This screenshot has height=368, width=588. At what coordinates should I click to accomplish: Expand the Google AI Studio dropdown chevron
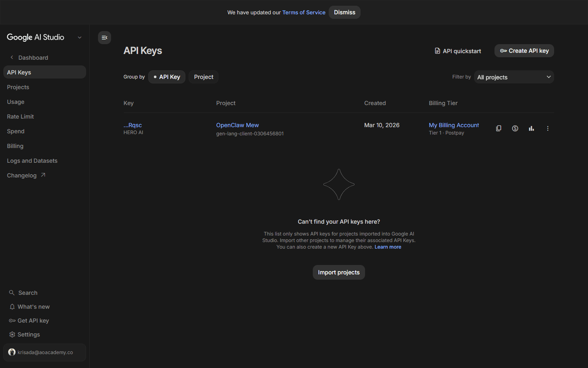[80, 38]
